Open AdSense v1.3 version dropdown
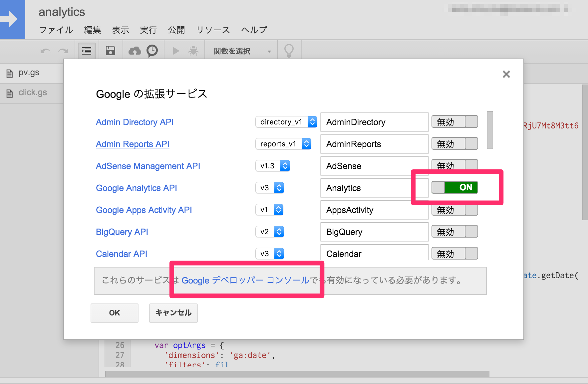 pyautogui.click(x=273, y=166)
